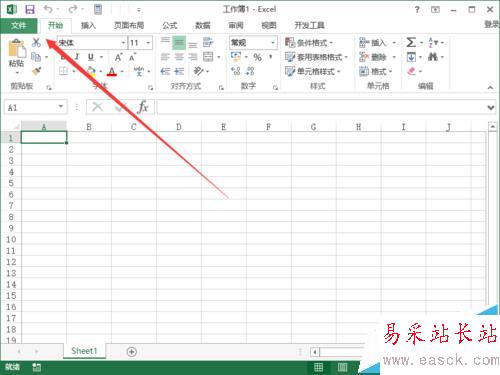
Task: Open Sort and Filter menu
Action: pos(436,43)
